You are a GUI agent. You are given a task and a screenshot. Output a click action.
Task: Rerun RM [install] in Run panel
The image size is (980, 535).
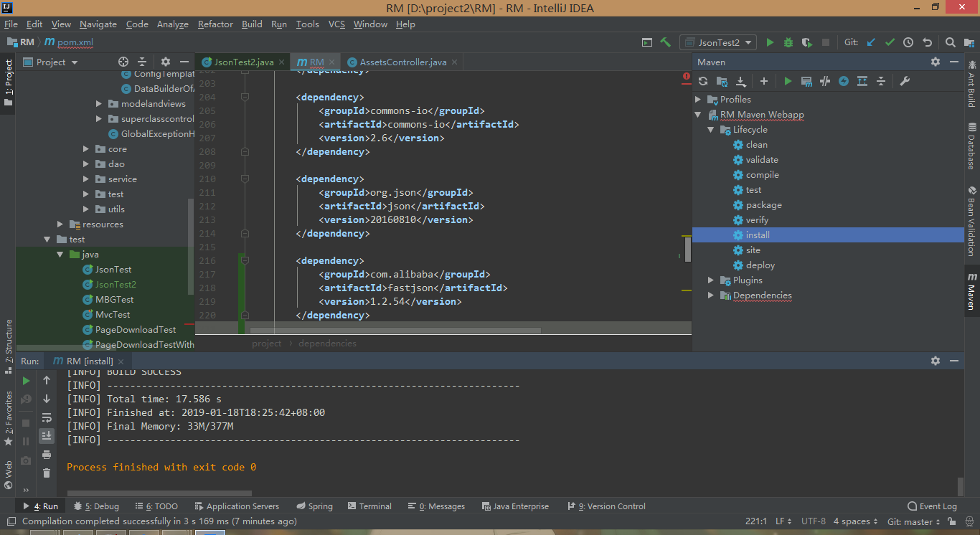coord(27,381)
